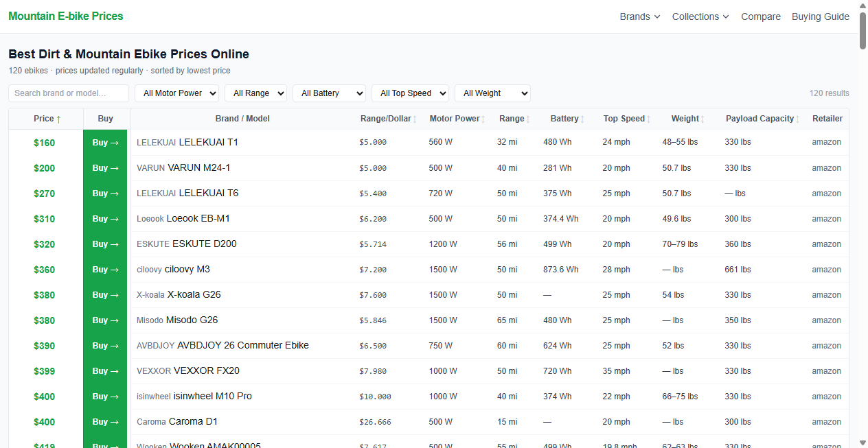Sort by the Range/Dollar column header
The width and height of the screenshot is (868, 448).
(x=389, y=119)
